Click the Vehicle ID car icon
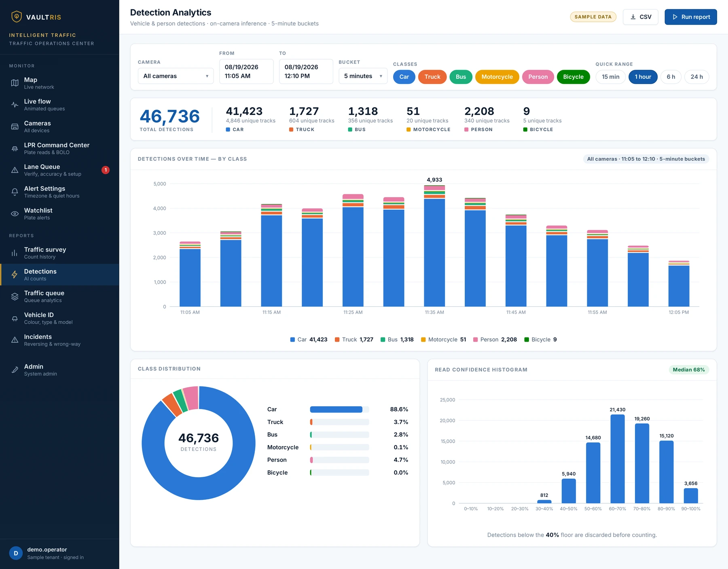728x569 pixels. [15, 318]
